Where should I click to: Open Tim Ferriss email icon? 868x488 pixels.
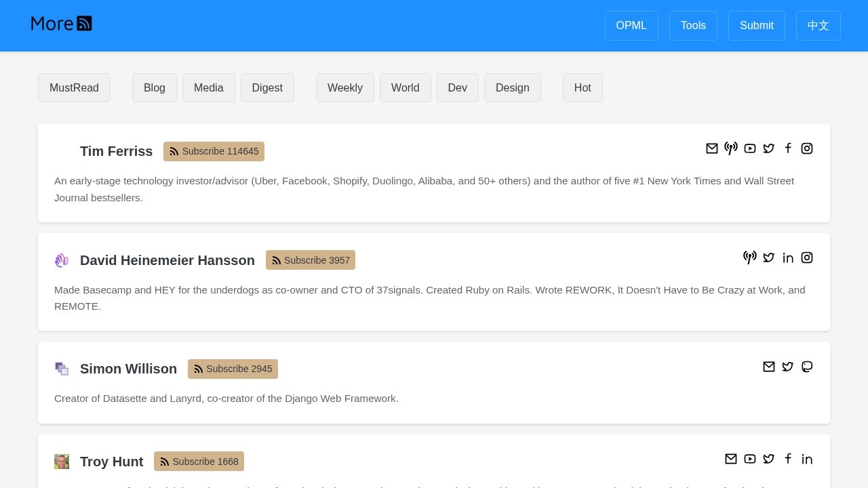pos(712,148)
